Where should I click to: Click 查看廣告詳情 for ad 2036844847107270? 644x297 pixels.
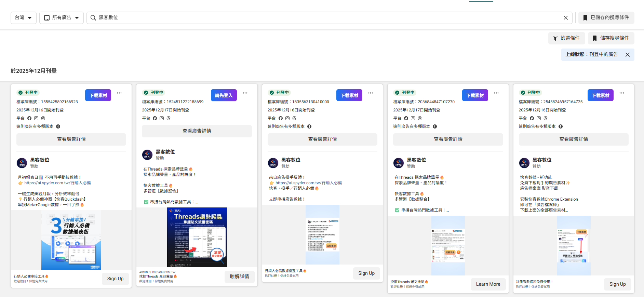click(x=448, y=139)
